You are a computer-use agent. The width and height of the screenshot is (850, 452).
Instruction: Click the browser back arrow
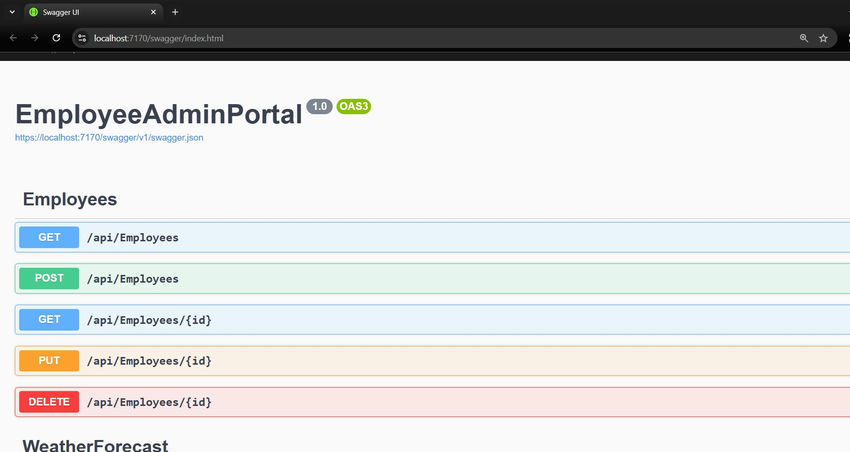[14, 38]
